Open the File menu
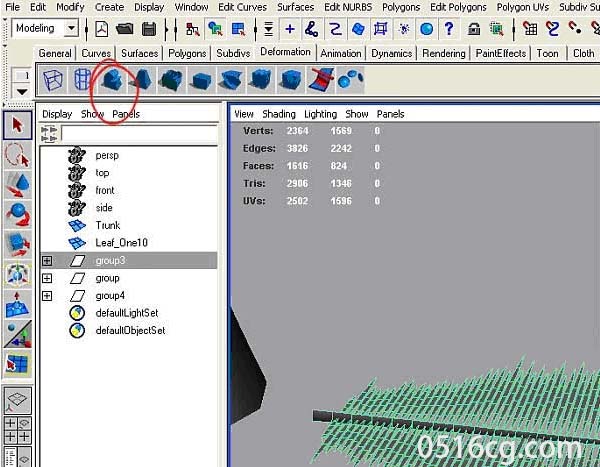Screen dimensions: 600x467 (13, 7)
